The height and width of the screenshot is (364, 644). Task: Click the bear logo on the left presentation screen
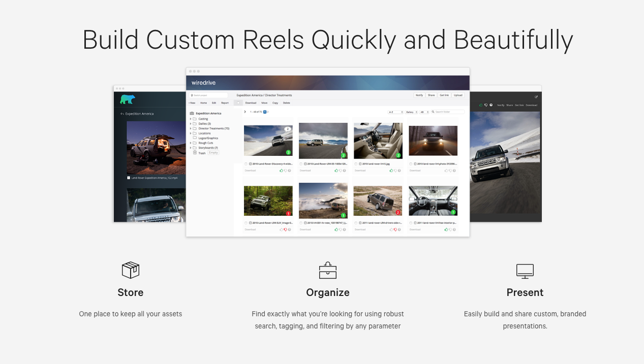(x=127, y=98)
